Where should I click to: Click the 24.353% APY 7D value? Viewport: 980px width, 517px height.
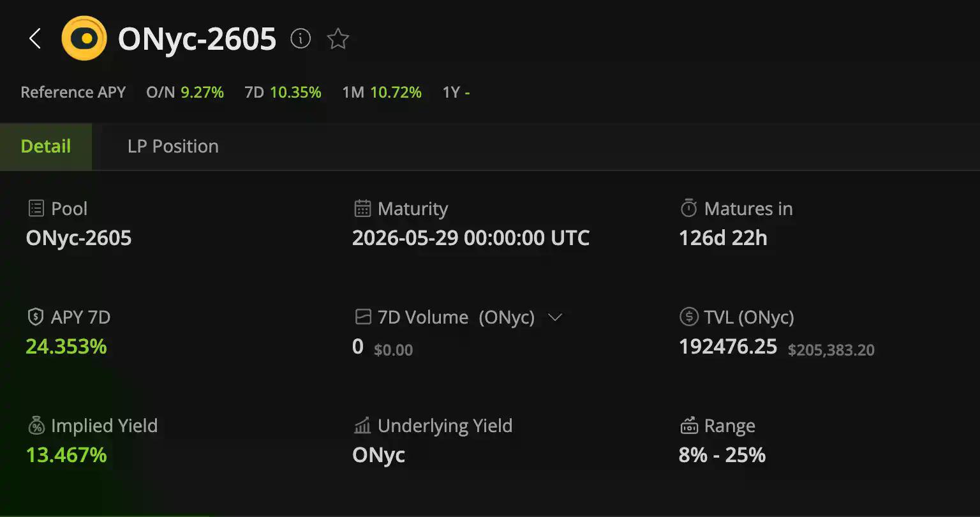66,347
